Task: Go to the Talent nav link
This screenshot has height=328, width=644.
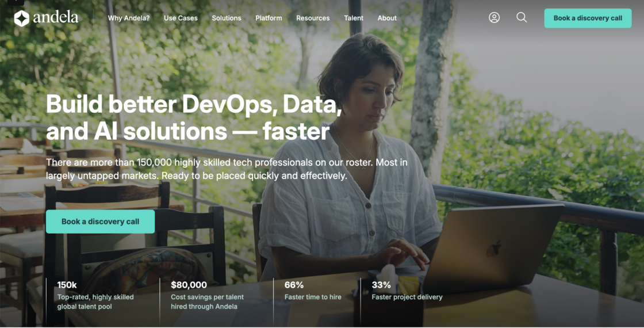Action: [354, 18]
